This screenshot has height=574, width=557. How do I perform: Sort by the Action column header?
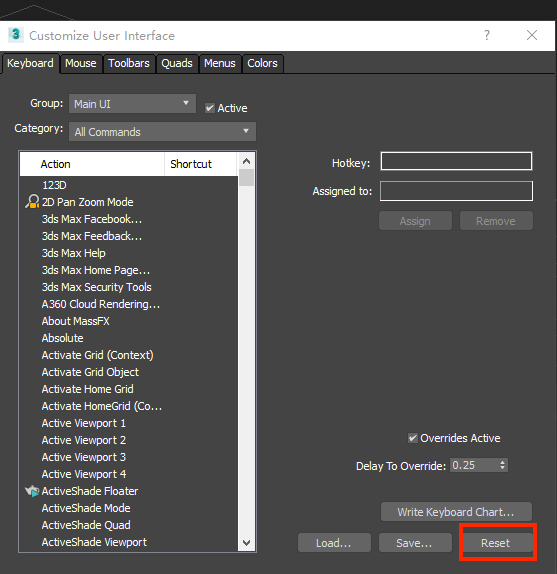pos(92,164)
